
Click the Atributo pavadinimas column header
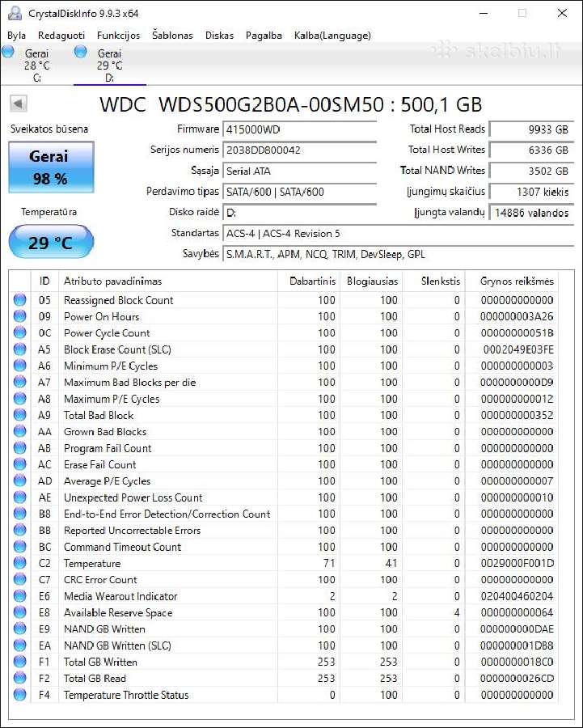point(168,281)
